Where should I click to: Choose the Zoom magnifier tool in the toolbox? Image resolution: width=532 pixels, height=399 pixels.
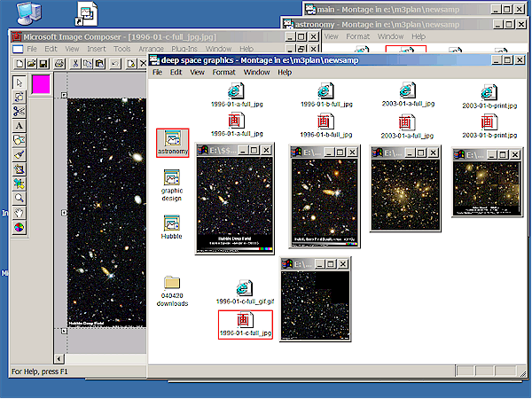point(19,198)
